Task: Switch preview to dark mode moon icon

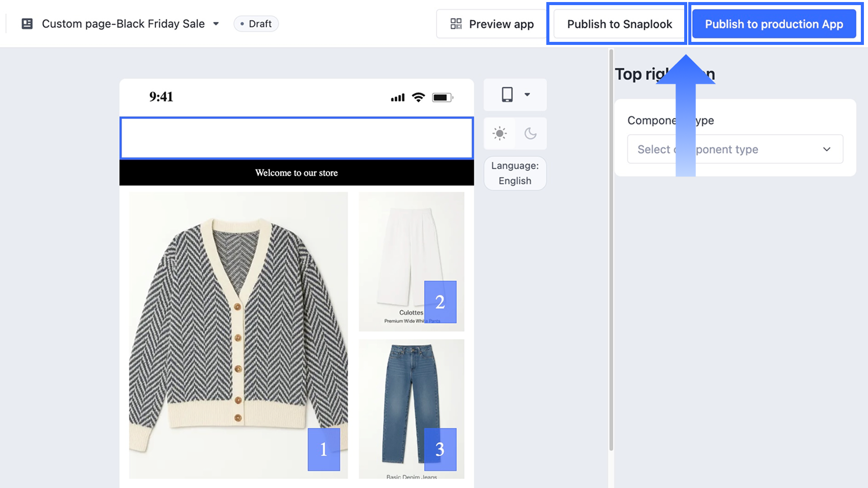Action: tap(531, 133)
